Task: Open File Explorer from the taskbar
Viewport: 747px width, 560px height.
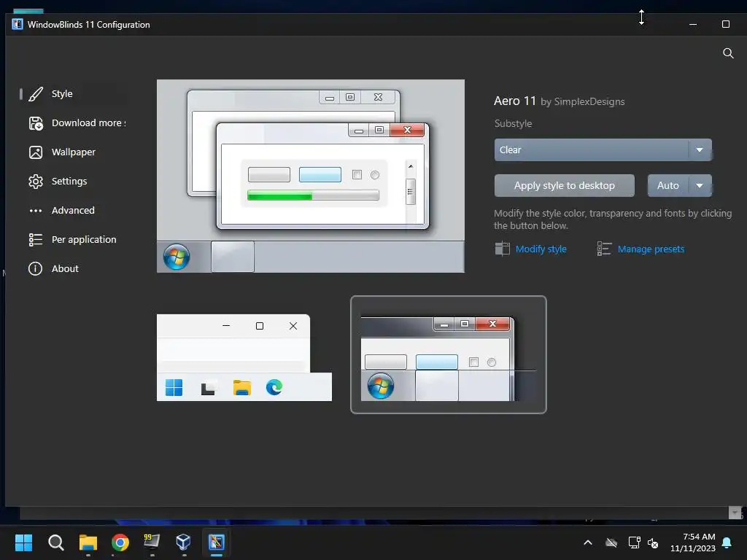Action: coord(88,542)
